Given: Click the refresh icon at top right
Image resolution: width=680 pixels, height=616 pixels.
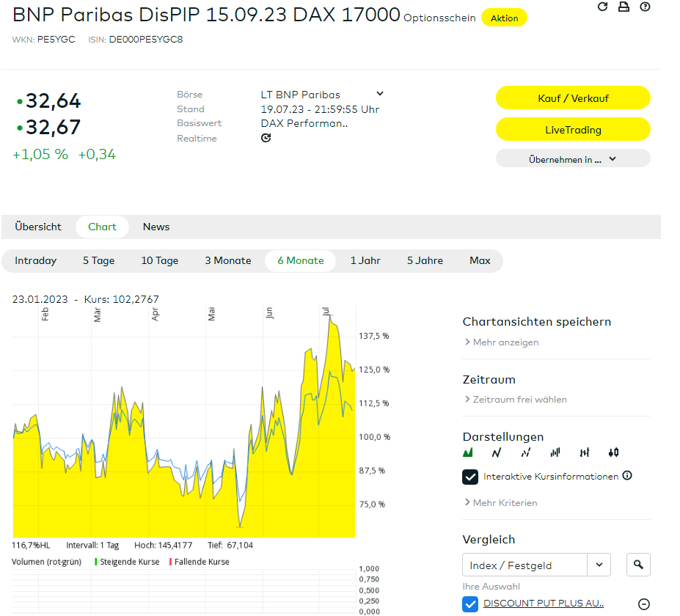Looking at the screenshot, I should [603, 7].
